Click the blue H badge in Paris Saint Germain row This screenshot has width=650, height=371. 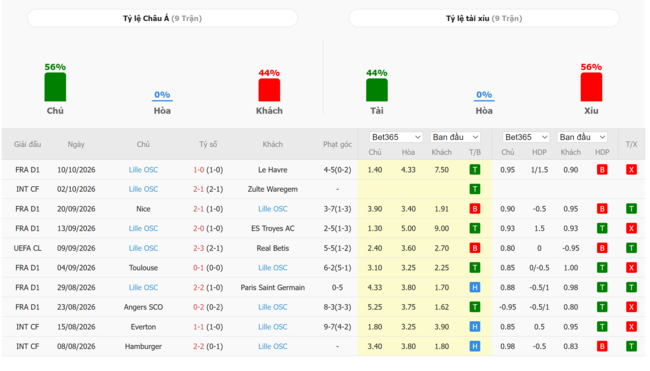point(475,287)
